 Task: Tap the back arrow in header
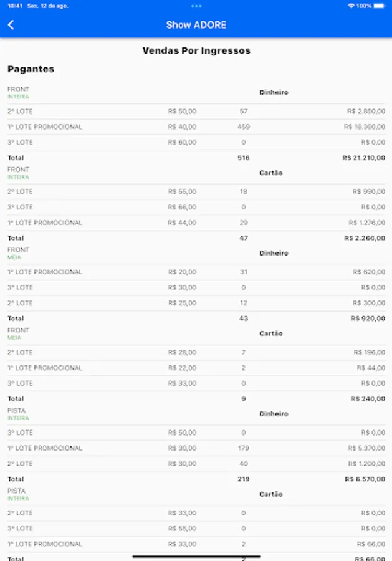click(x=11, y=25)
